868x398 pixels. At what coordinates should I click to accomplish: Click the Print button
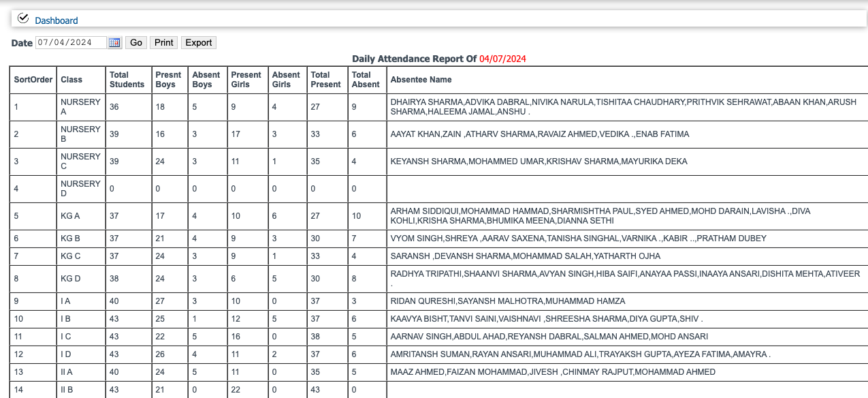[x=164, y=42]
